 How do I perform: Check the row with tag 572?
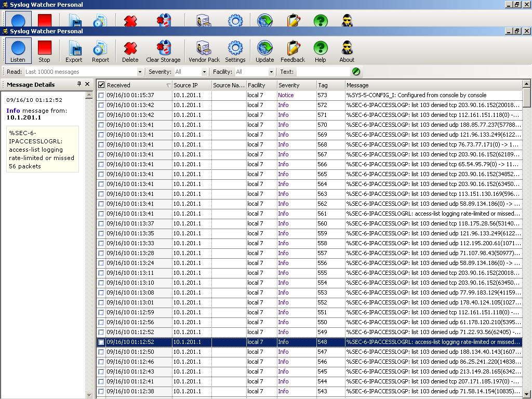(101, 105)
